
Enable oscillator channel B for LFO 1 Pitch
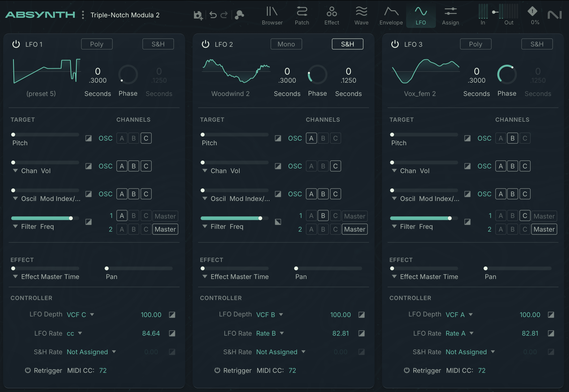[134, 138]
